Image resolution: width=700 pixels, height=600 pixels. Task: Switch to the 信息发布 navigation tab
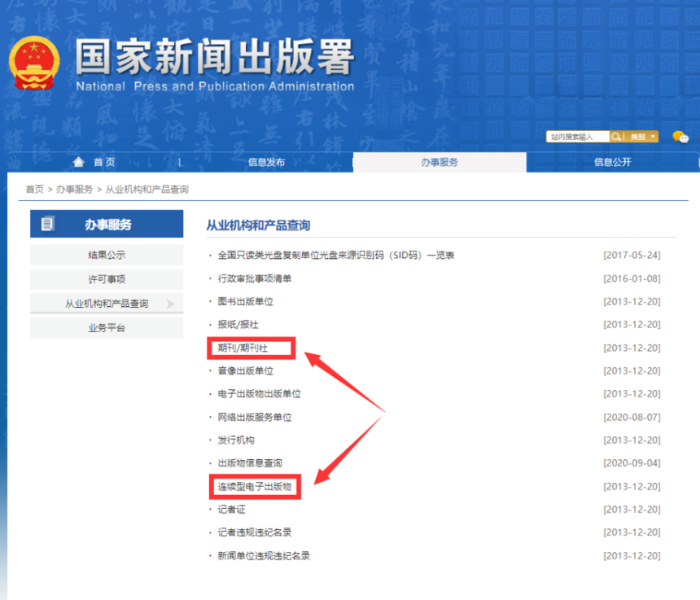[x=266, y=162]
